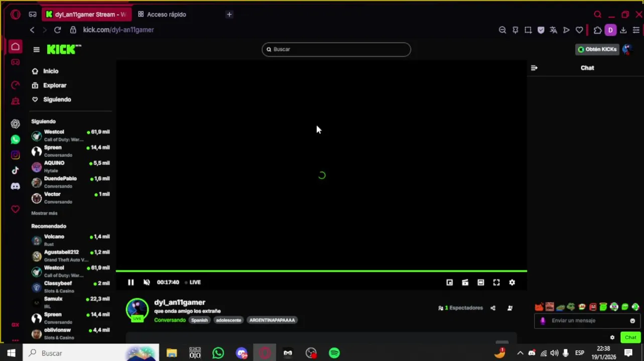The height and width of the screenshot is (361, 644).
Task: Open Instagram in the Opera sidebar
Action: click(16, 155)
